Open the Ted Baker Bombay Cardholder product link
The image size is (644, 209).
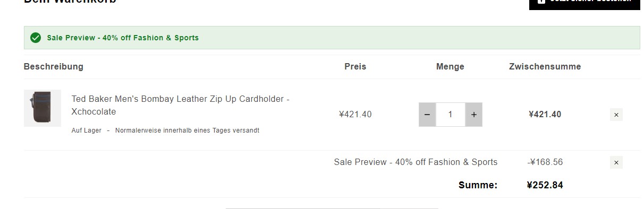tap(181, 105)
